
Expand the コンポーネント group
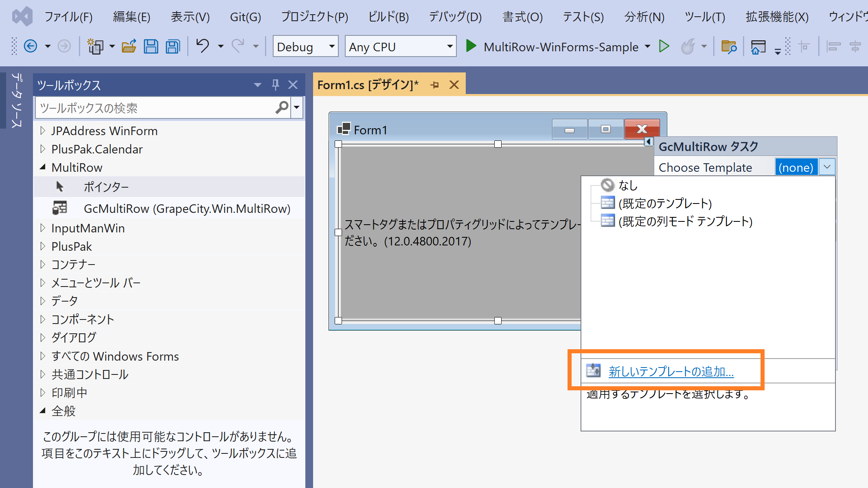pos(43,319)
